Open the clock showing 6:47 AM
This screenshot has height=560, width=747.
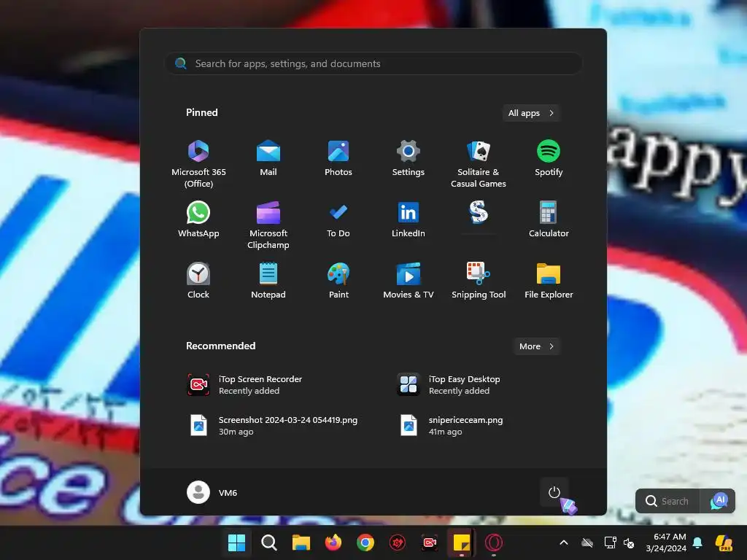666,542
